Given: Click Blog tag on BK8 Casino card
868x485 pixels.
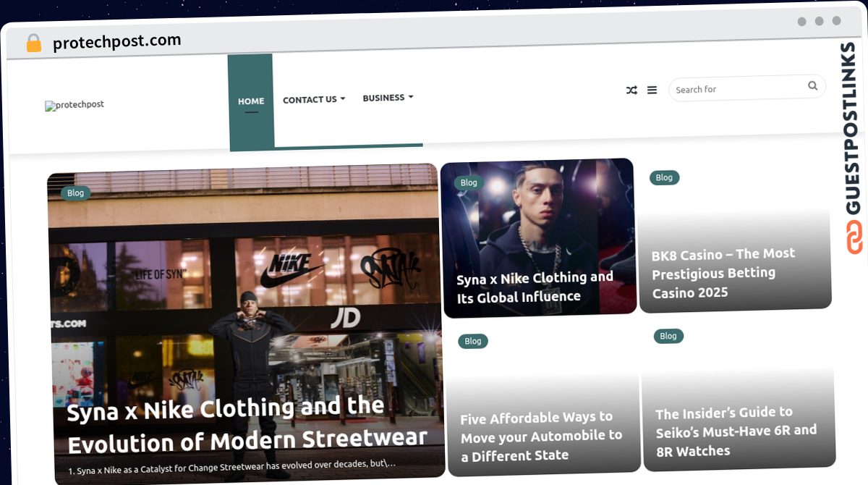Looking at the screenshot, I should [x=664, y=177].
